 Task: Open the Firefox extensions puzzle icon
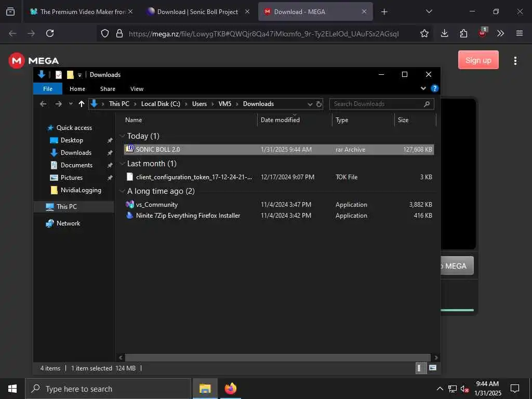tap(463, 33)
